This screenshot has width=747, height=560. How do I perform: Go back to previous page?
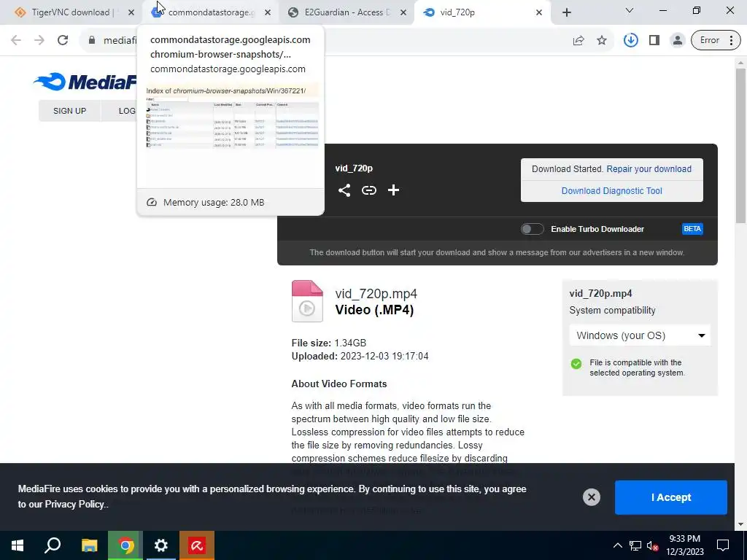[x=16, y=41]
